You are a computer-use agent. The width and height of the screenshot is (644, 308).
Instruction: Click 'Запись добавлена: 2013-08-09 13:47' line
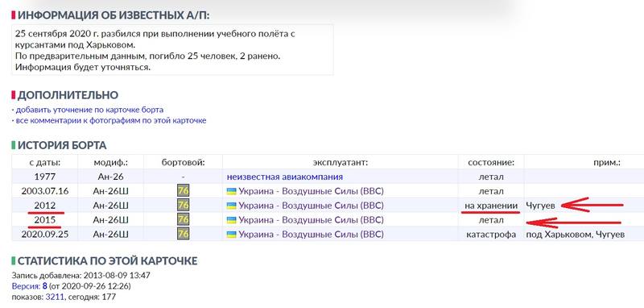click(81, 276)
